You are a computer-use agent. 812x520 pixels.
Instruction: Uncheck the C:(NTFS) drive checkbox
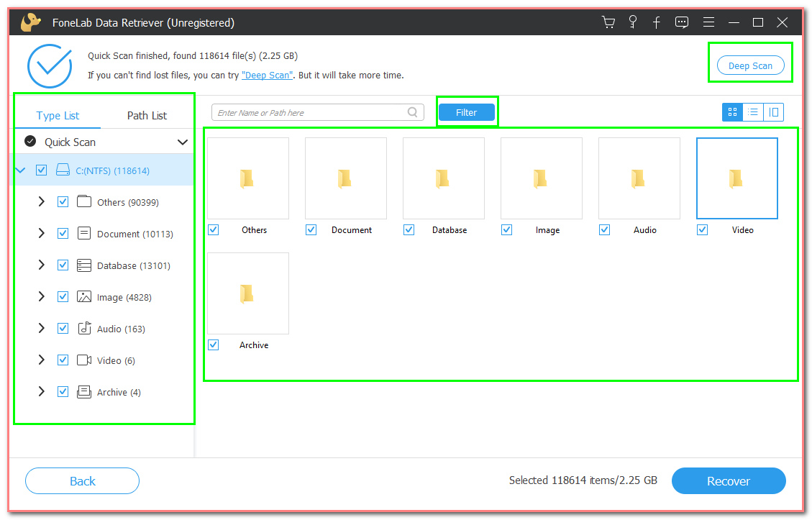click(x=42, y=170)
